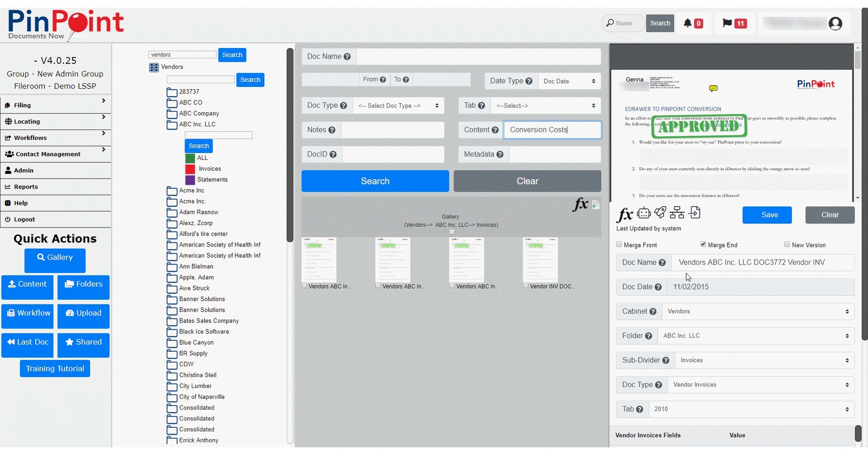Open the workflow hierarchy icon
The image size is (868, 455).
pyautogui.click(x=677, y=213)
